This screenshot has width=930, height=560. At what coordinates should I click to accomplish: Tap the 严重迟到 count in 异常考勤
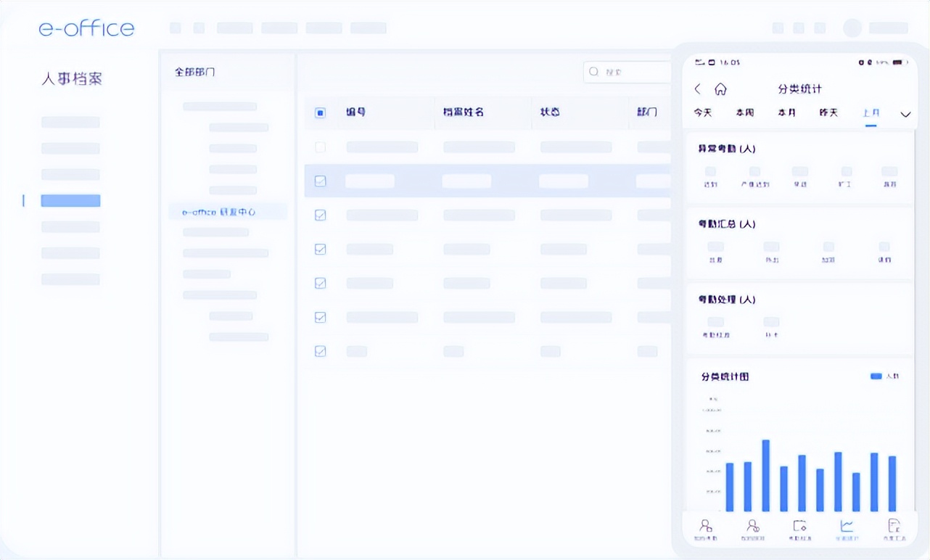tap(754, 172)
